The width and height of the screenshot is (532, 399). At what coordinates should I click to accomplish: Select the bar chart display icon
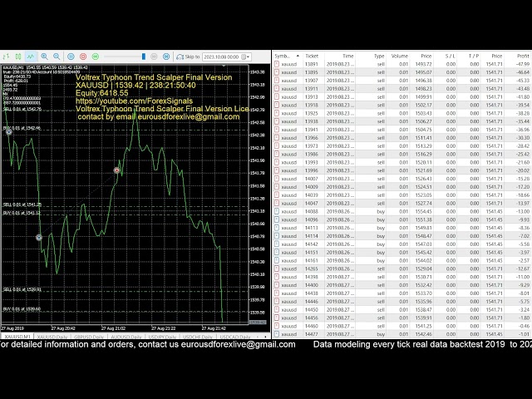pyautogui.click(x=6, y=57)
